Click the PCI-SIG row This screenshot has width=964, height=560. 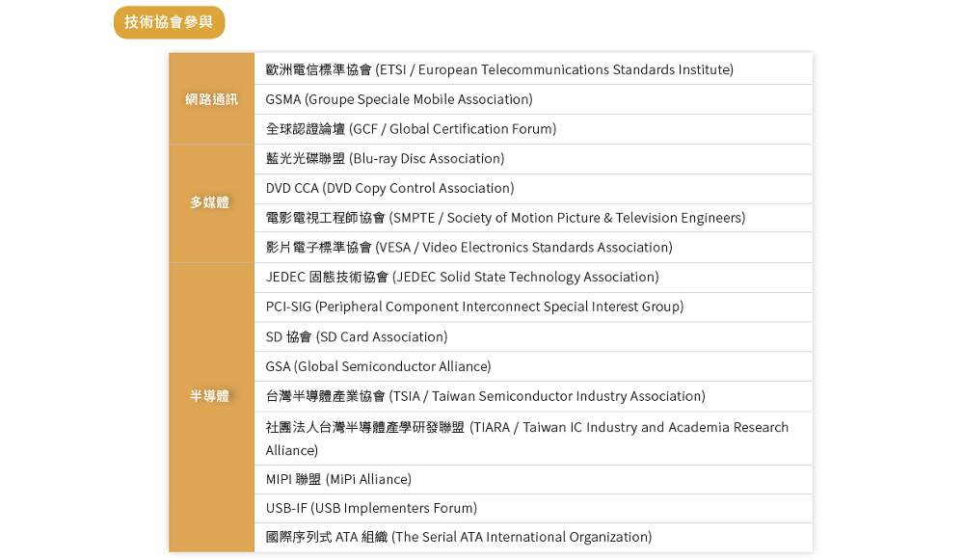click(533, 307)
